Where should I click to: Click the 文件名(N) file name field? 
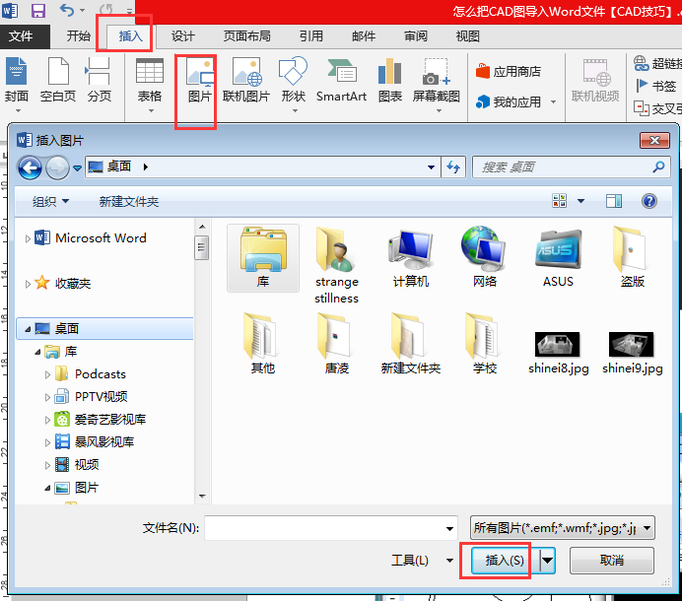331,528
